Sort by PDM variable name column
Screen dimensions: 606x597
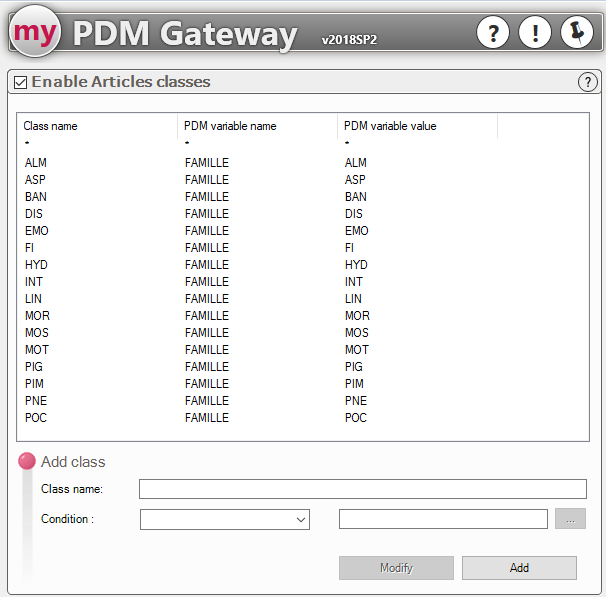pos(257,126)
